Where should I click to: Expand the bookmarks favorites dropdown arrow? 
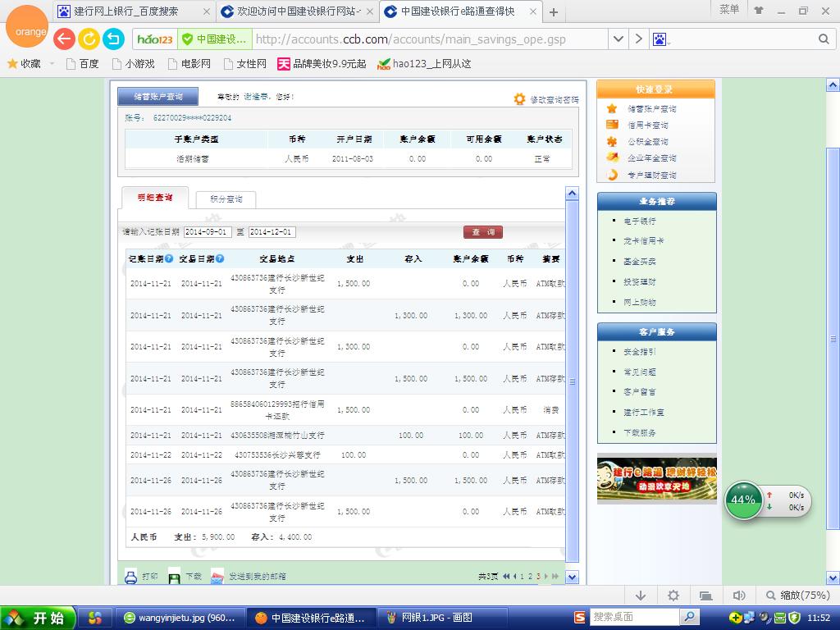[52, 63]
